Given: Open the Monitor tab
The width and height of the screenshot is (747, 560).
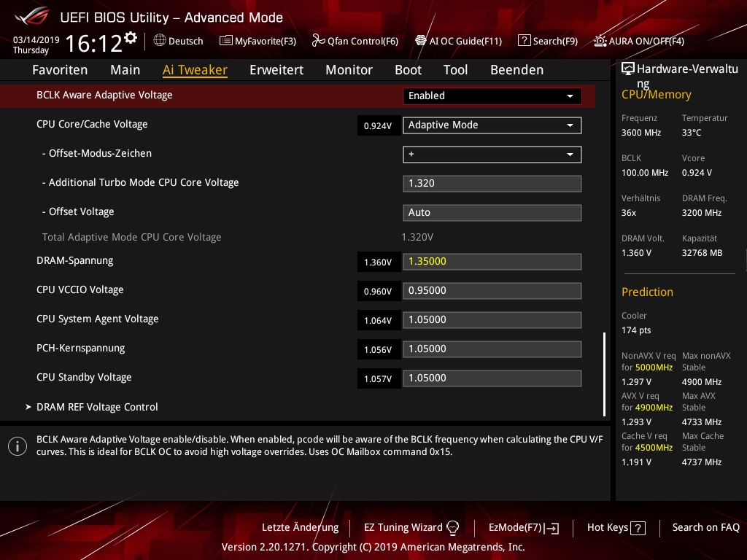Looking at the screenshot, I should click(349, 70).
